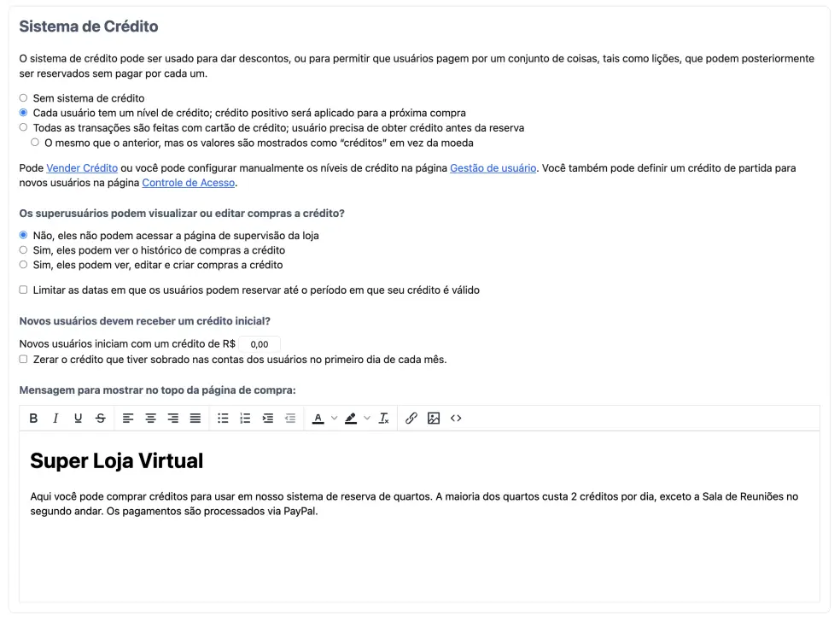Apply font color with the A icon

tap(318, 419)
